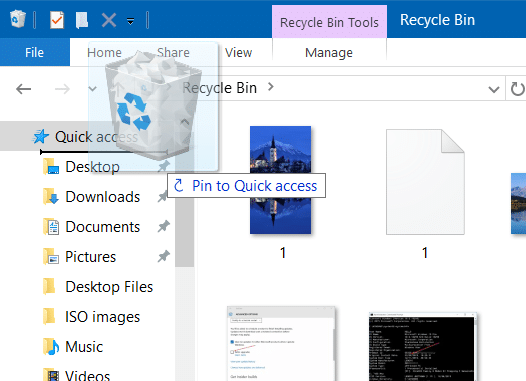The width and height of the screenshot is (526, 381).
Task: Click the pin icon next to Pictures
Action: pos(164,257)
